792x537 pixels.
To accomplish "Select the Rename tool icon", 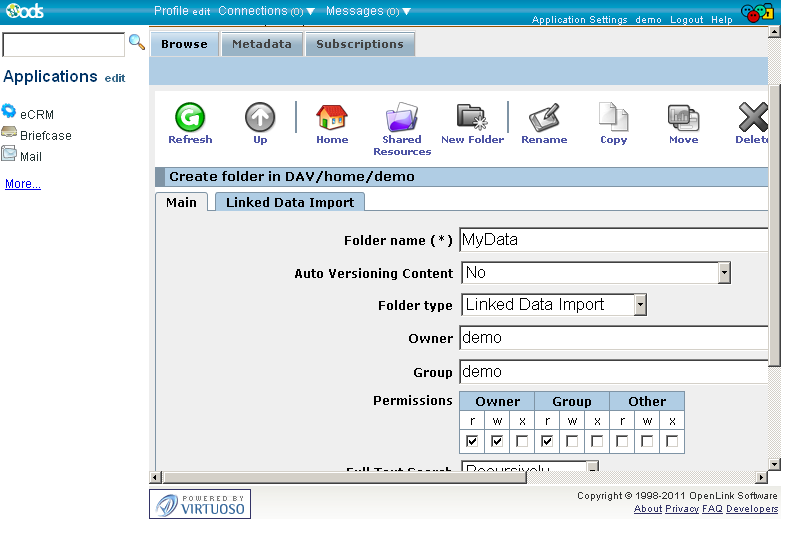I will point(544,118).
